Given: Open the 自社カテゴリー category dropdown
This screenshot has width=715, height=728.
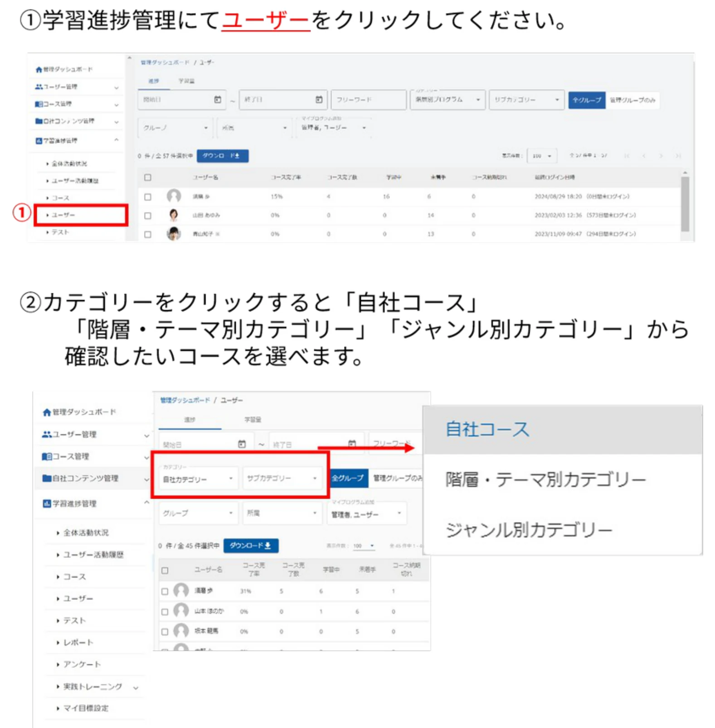Looking at the screenshot, I should [198, 478].
